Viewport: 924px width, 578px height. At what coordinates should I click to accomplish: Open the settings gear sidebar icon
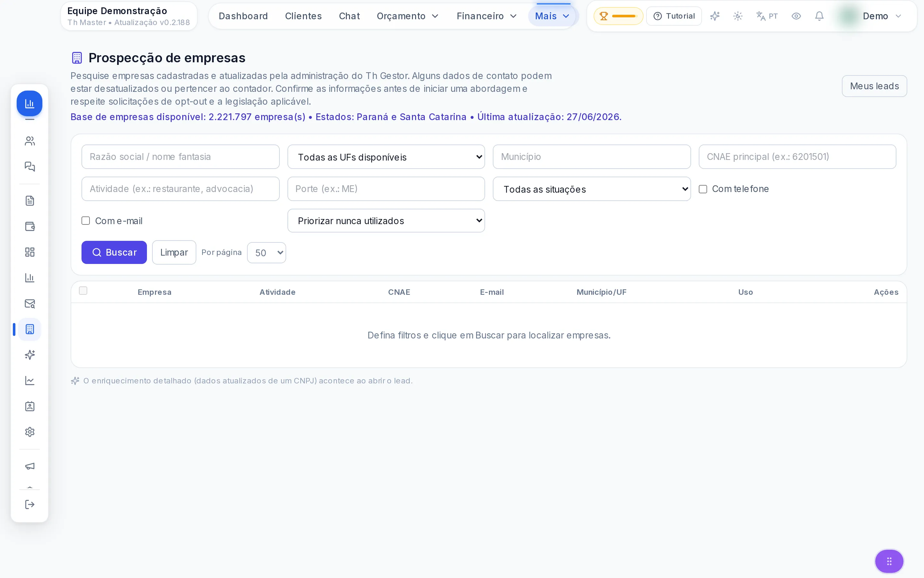coord(30,432)
